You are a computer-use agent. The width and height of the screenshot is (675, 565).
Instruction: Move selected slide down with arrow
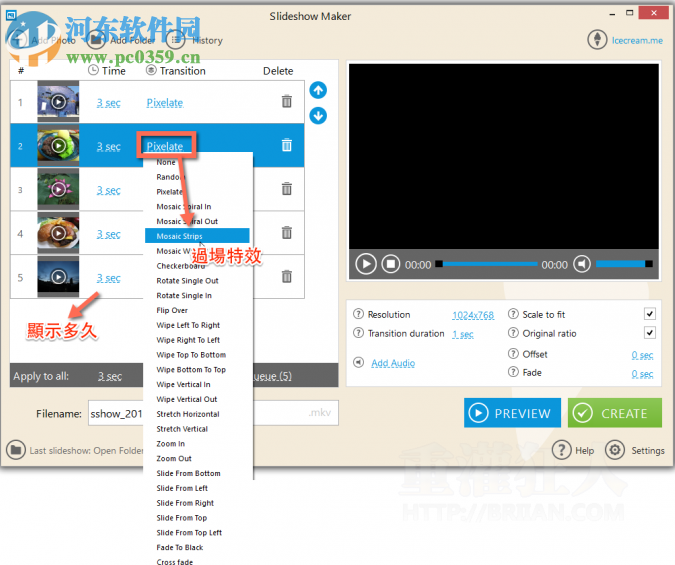[318, 115]
